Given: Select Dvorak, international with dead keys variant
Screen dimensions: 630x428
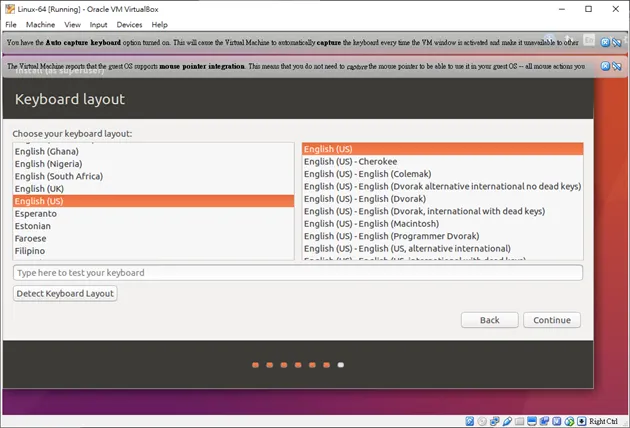Looking at the screenshot, I should pyautogui.click(x=442, y=211).
